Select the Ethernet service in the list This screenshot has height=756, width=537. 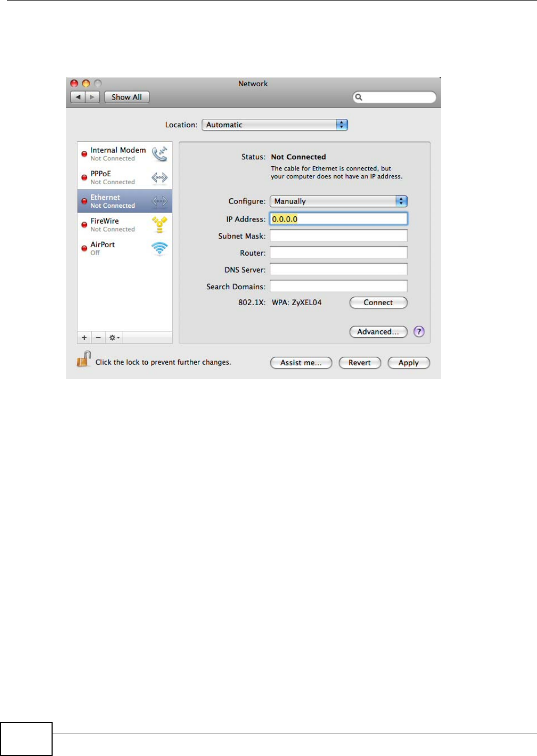pos(125,201)
